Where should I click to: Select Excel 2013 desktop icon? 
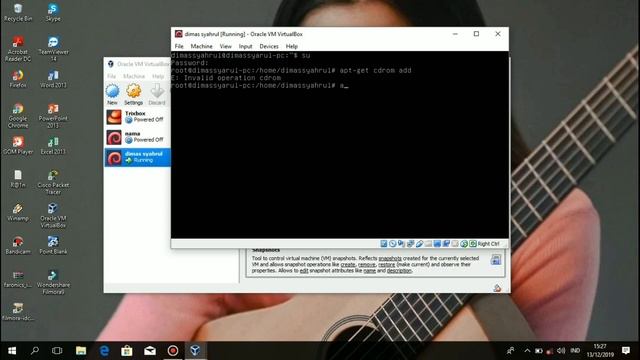53,145
